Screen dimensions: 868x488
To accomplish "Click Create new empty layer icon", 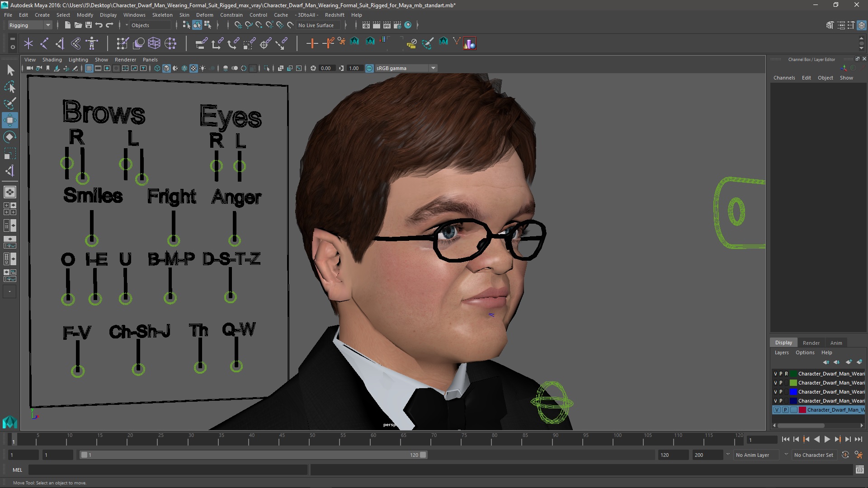I will 849,362.
